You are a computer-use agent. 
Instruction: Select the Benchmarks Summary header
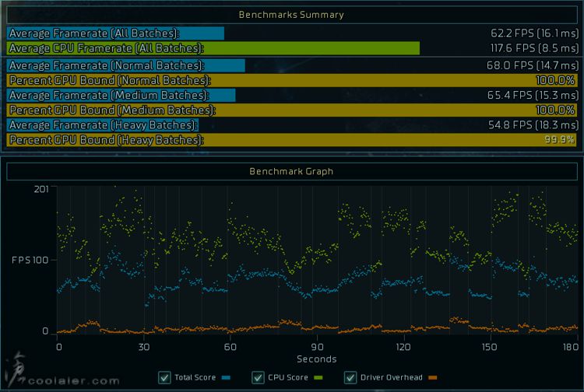click(292, 15)
